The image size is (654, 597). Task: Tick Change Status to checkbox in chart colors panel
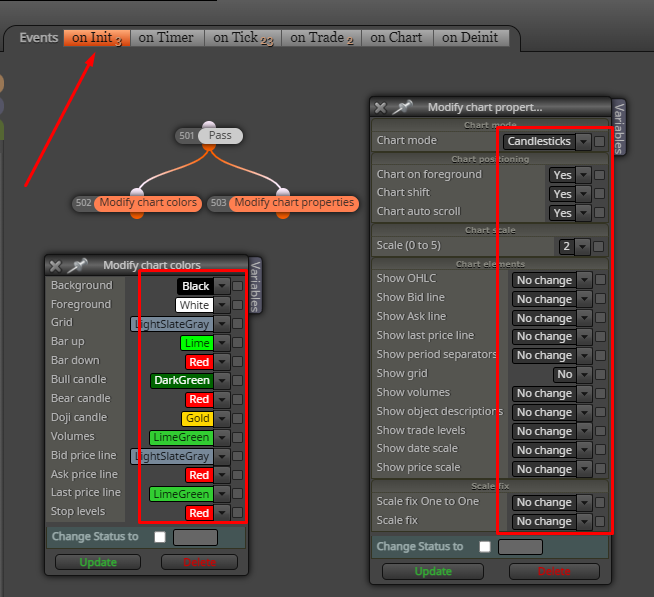point(160,537)
